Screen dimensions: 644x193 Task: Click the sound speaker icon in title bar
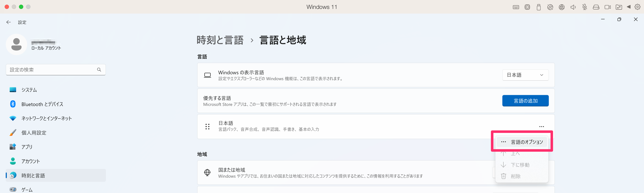tap(573, 7)
